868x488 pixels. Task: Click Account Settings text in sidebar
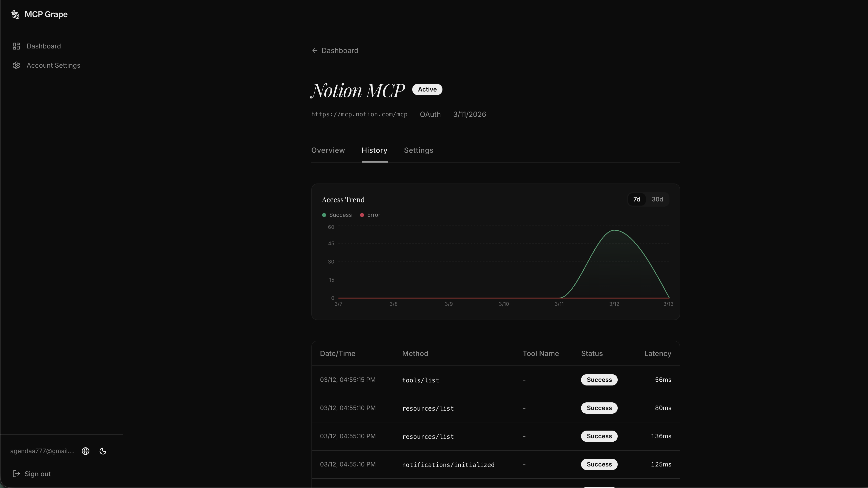pyautogui.click(x=53, y=65)
